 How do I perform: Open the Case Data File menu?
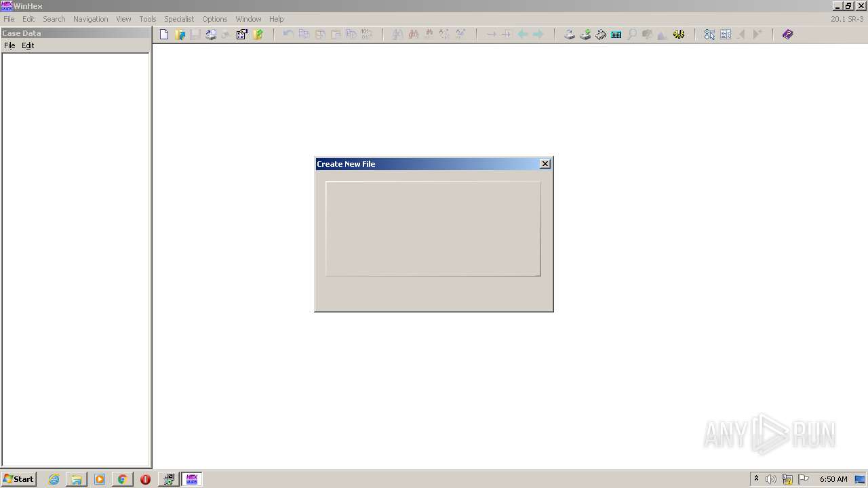click(9, 45)
